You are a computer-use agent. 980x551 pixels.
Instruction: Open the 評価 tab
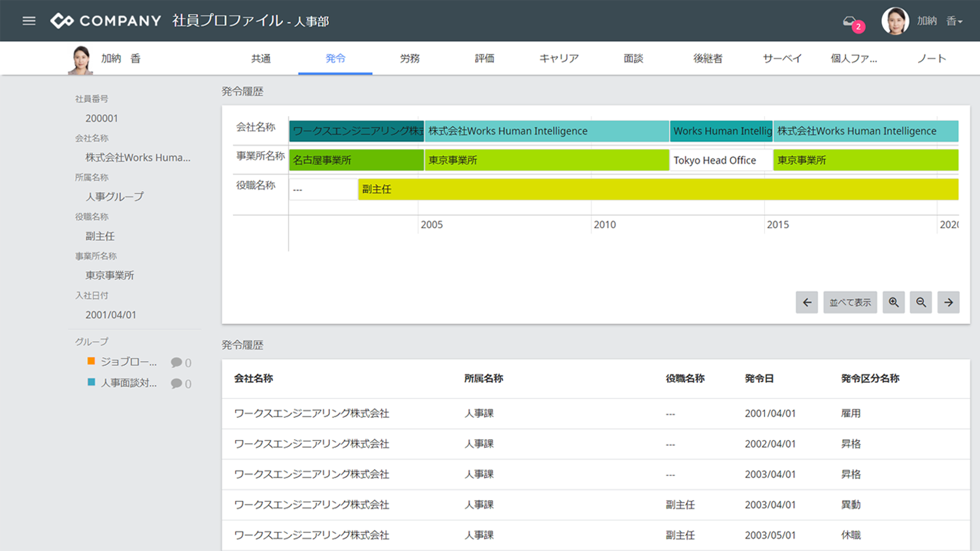click(484, 59)
